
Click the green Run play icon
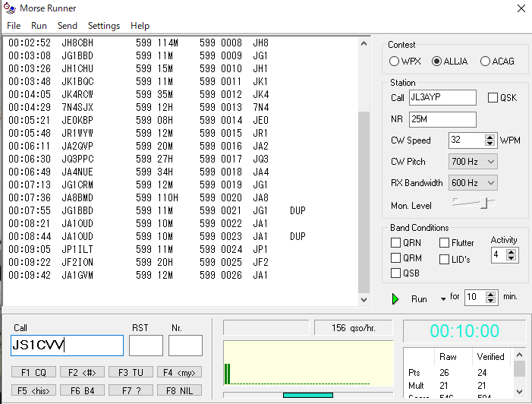tap(395, 299)
